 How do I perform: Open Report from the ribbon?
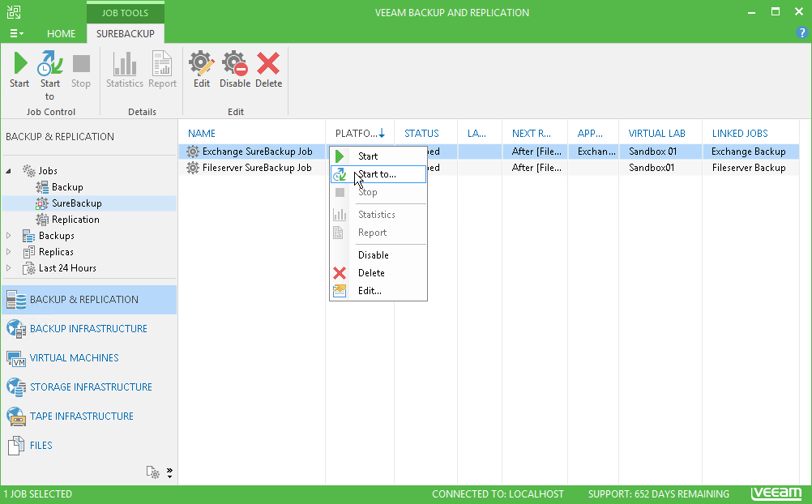click(162, 70)
